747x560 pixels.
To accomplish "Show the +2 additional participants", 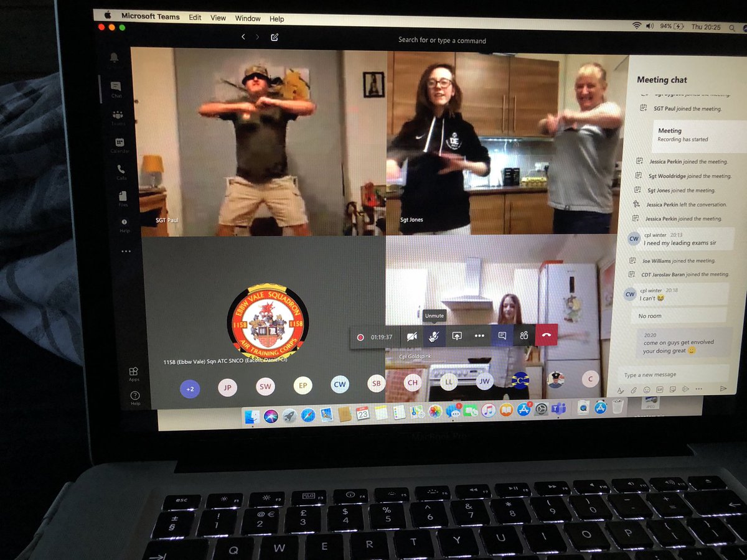I will click(x=190, y=389).
